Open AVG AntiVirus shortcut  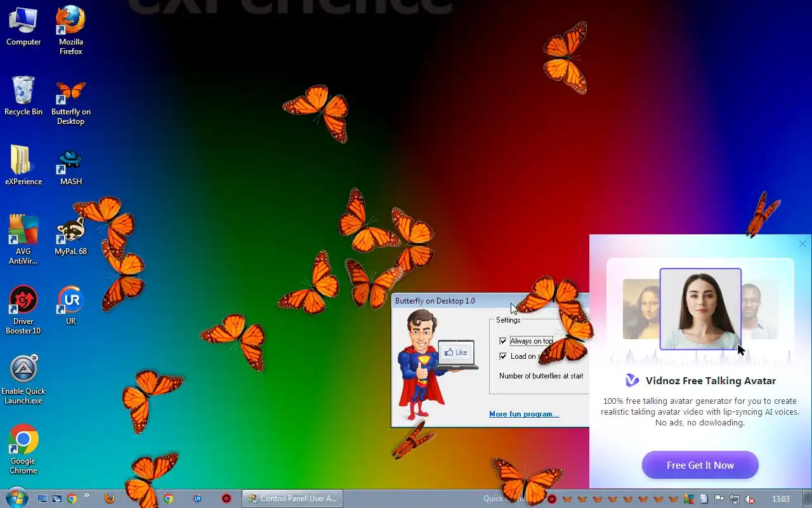point(23,240)
